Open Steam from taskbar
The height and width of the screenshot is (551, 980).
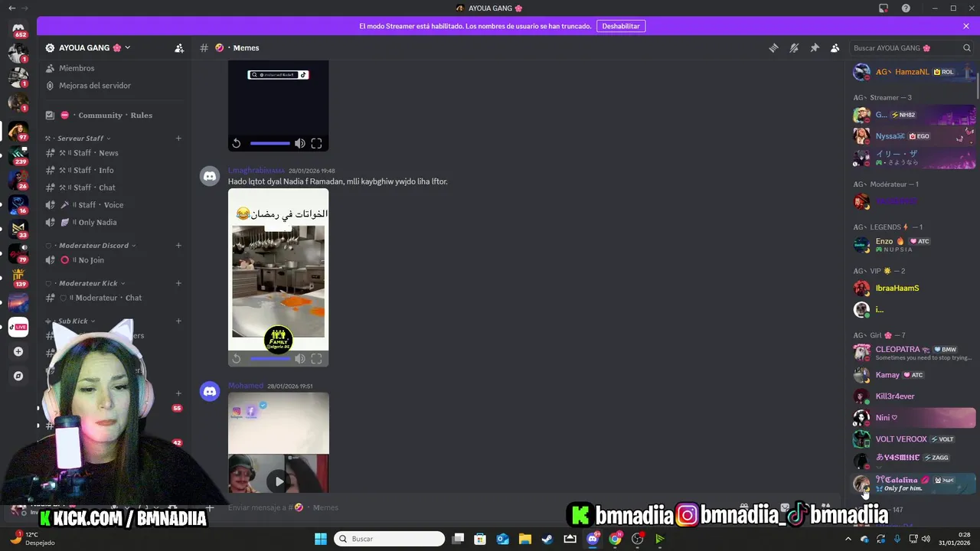[x=547, y=539]
